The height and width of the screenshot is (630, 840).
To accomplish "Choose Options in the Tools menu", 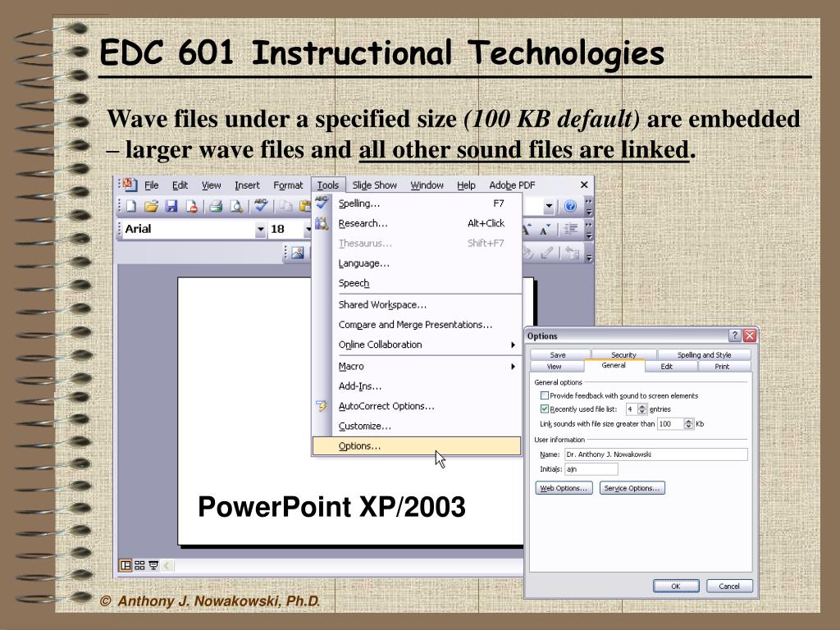I will pyautogui.click(x=416, y=446).
